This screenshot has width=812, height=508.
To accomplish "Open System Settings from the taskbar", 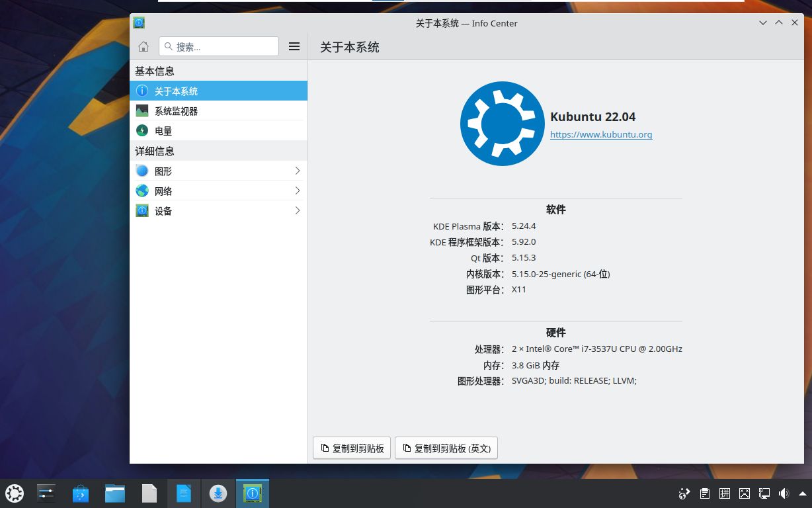I will click(46, 493).
